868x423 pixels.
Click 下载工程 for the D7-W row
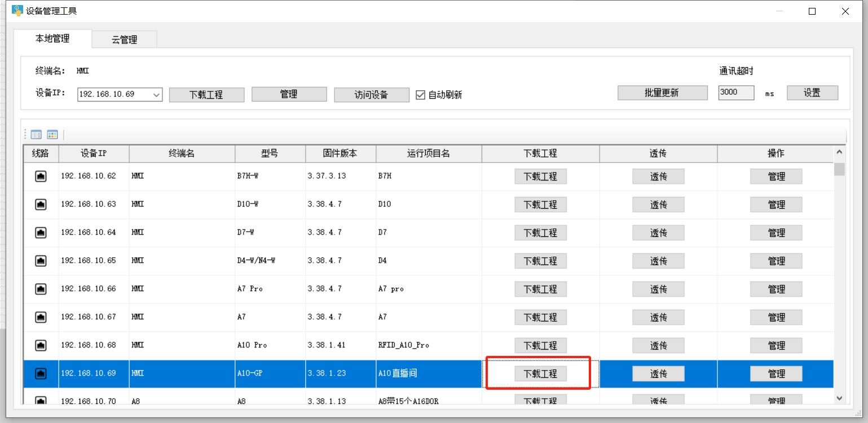click(x=540, y=233)
